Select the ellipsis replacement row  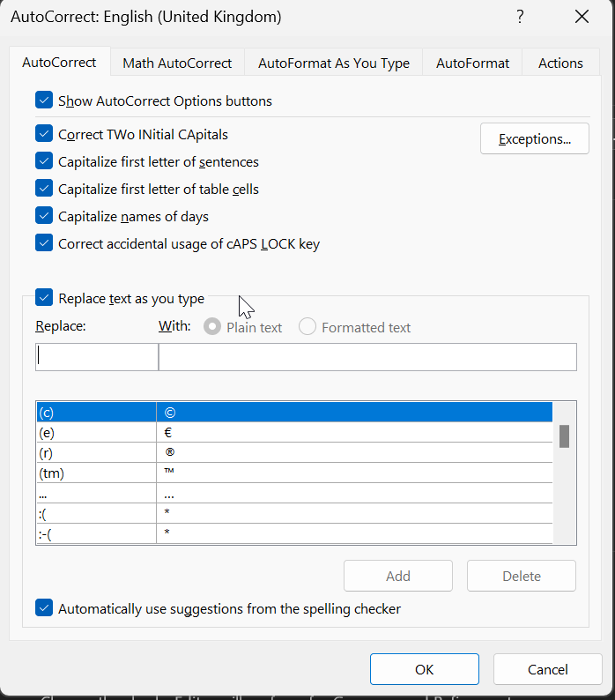point(294,494)
